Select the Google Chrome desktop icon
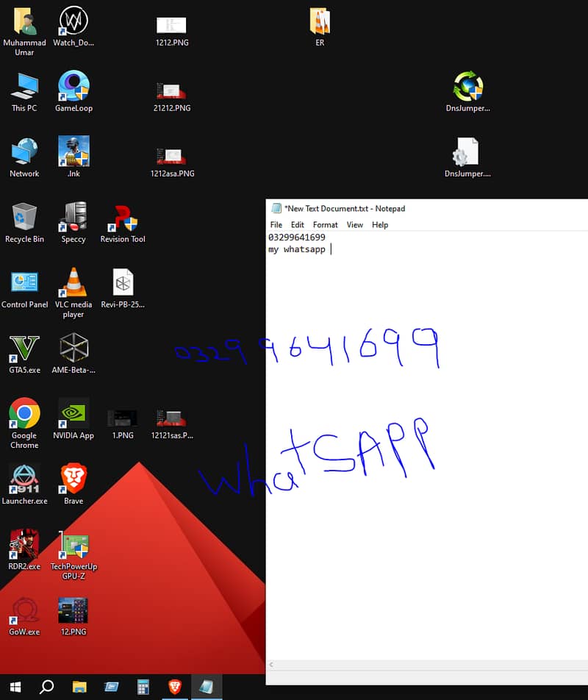 pyautogui.click(x=24, y=415)
